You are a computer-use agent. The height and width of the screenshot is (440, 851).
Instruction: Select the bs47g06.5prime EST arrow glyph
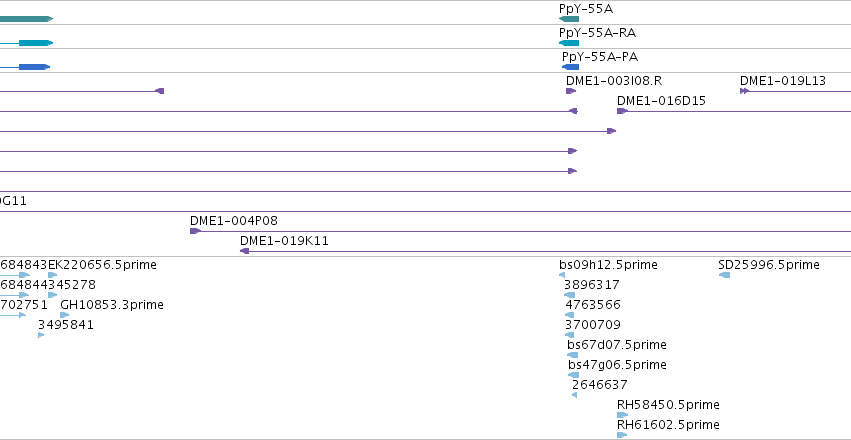tap(574, 375)
